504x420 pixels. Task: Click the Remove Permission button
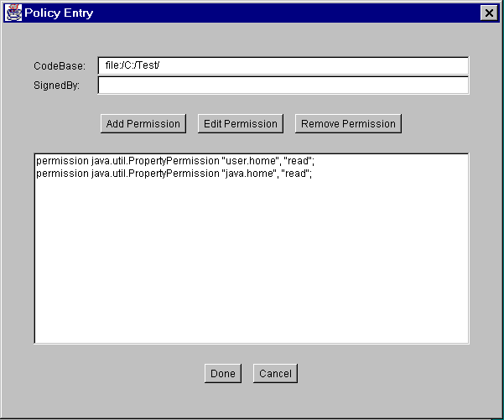(x=348, y=123)
